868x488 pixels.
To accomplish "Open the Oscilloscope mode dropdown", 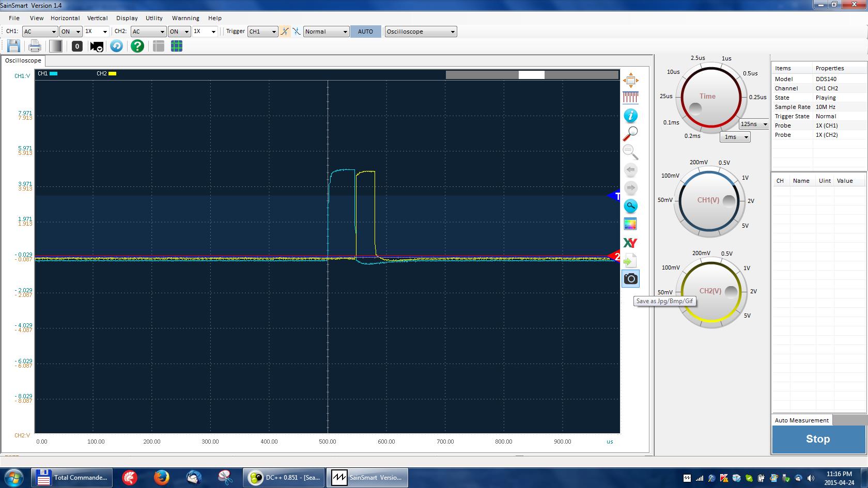I will click(x=421, y=32).
